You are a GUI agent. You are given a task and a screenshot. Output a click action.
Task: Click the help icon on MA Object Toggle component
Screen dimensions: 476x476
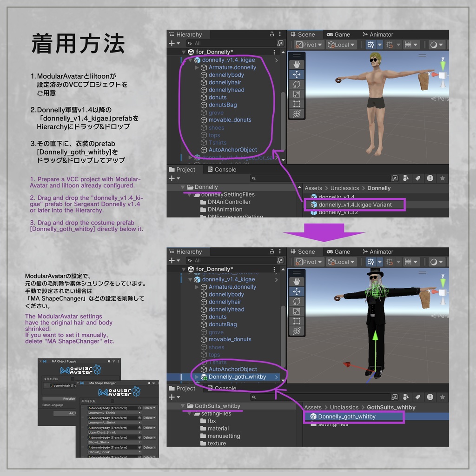click(109, 361)
